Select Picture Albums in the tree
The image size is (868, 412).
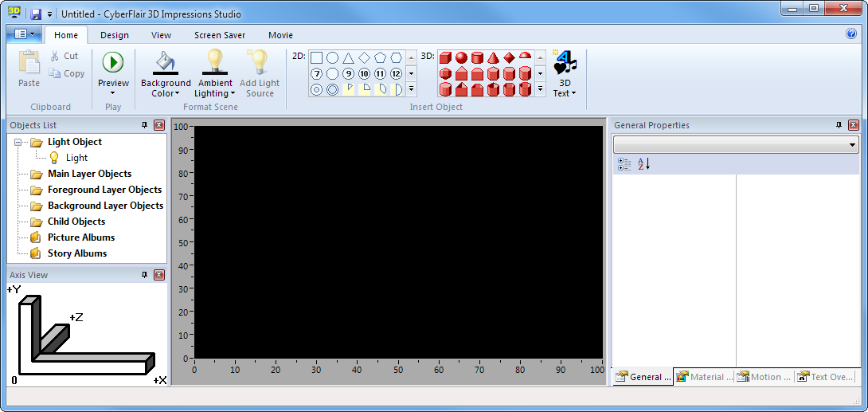(81, 237)
